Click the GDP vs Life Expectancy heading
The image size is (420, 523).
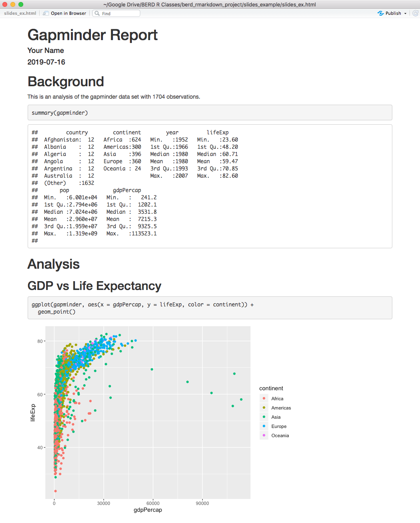[x=94, y=286]
